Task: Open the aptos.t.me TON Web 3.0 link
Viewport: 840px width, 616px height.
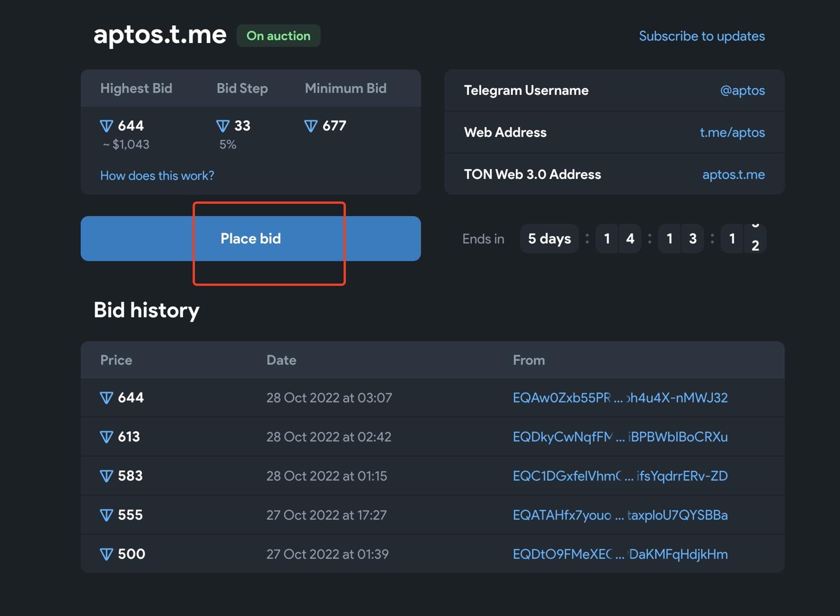Action: (733, 175)
